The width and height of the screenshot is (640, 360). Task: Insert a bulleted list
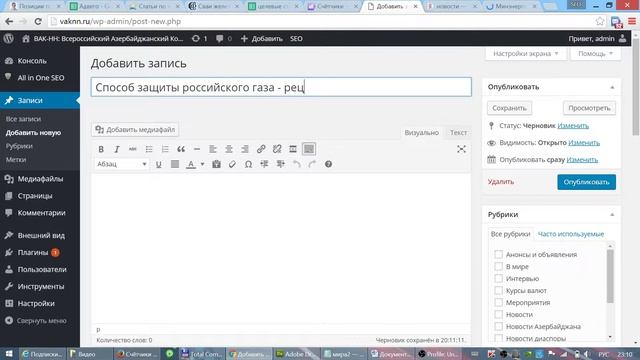149,149
